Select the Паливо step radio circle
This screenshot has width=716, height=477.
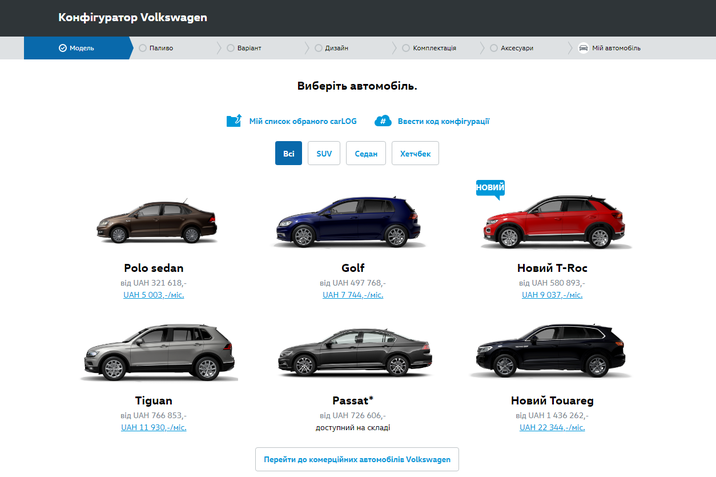pos(142,48)
